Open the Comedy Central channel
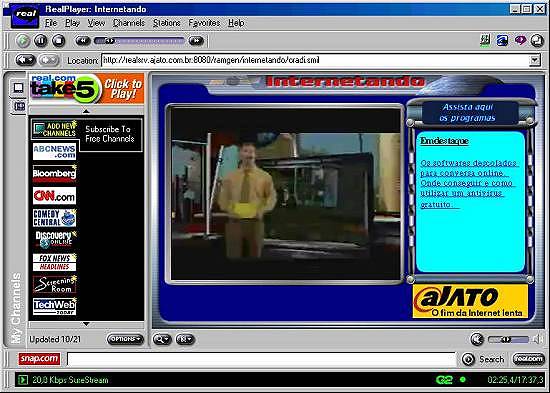The height and width of the screenshot is (393, 550). tap(54, 218)
